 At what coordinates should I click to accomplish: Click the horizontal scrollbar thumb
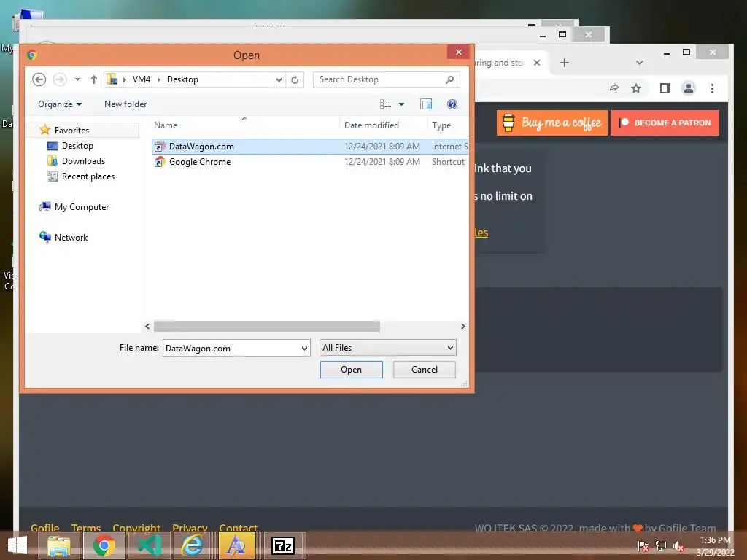point(267,326)
